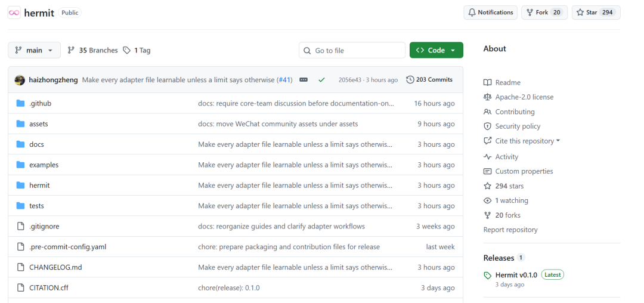Viewport: 644px width, 303px height.
Task: Open the green Code dropdown button
Action: pos(436,50)
